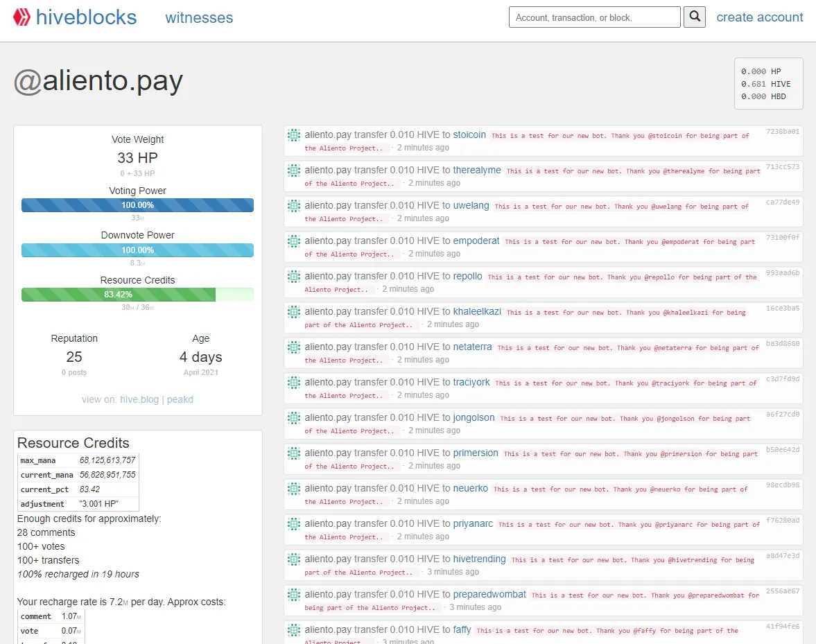
Task: Open transaction c3d7fd9d
Action: click(x=783, y=379)
